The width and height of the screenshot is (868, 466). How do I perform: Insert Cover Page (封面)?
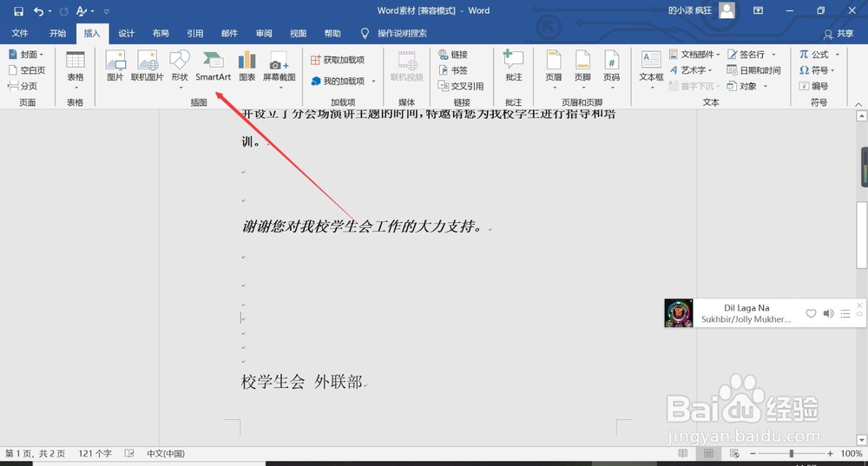26,55
